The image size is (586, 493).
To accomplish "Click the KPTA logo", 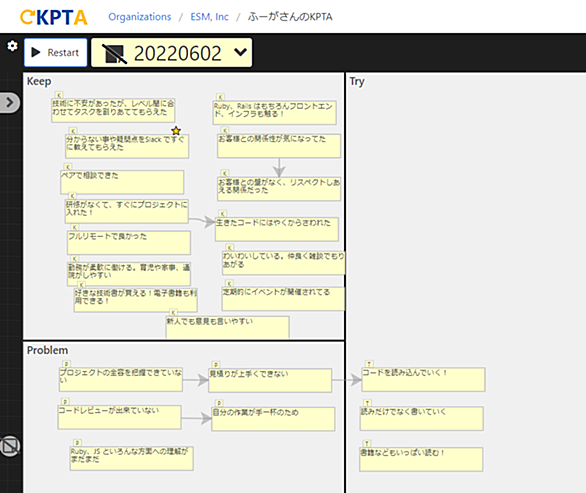I will pyautogui.click(x=54, y=17).
